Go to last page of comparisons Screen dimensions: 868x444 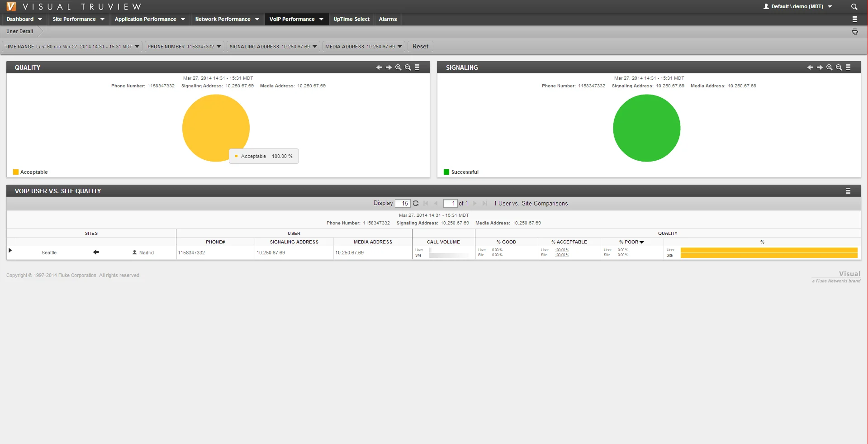coord(485,203)
